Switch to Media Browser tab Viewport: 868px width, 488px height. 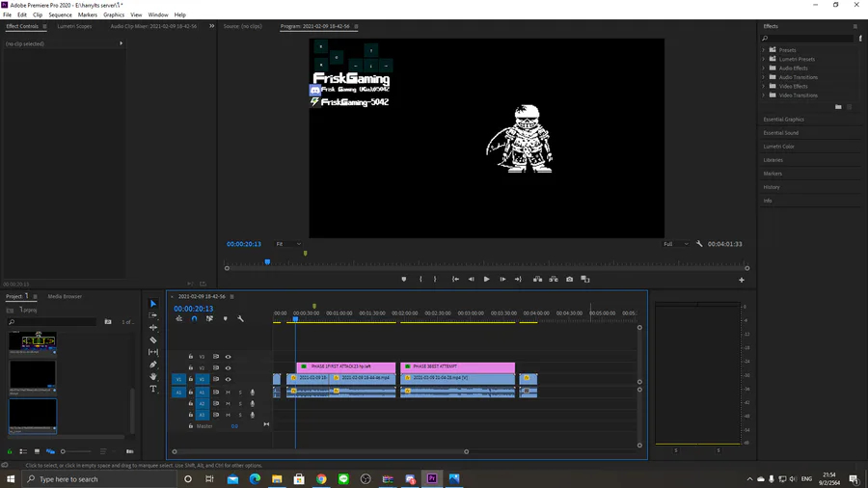(x=65, y=297)
